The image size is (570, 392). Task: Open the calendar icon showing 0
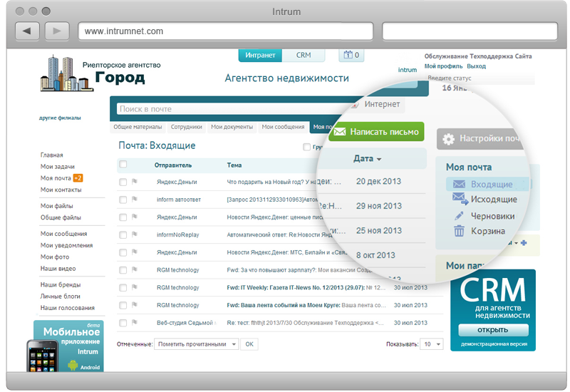351,55
